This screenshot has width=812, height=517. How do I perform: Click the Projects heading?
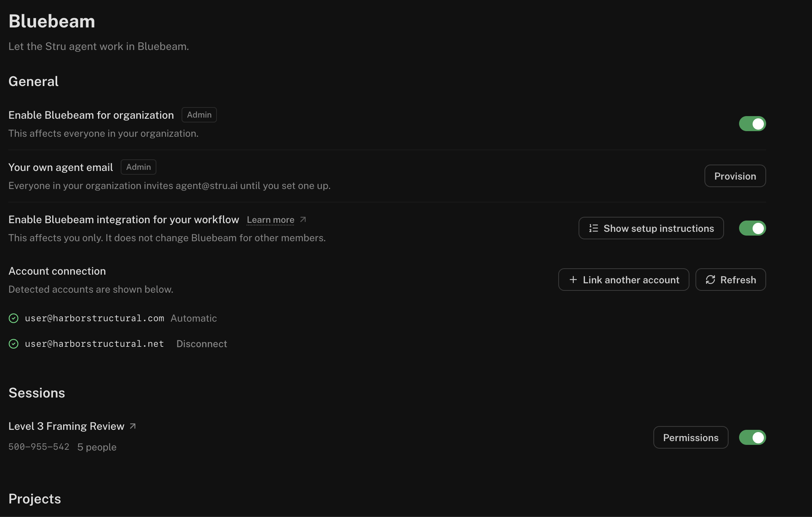click(x=35, y=499)
